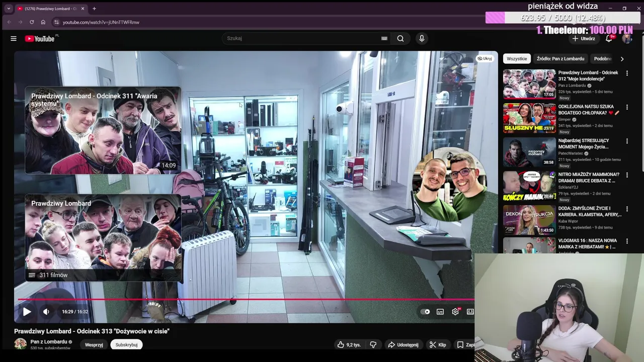Select the Podobne filter chip
644x362 pixels.
point(602,59)
